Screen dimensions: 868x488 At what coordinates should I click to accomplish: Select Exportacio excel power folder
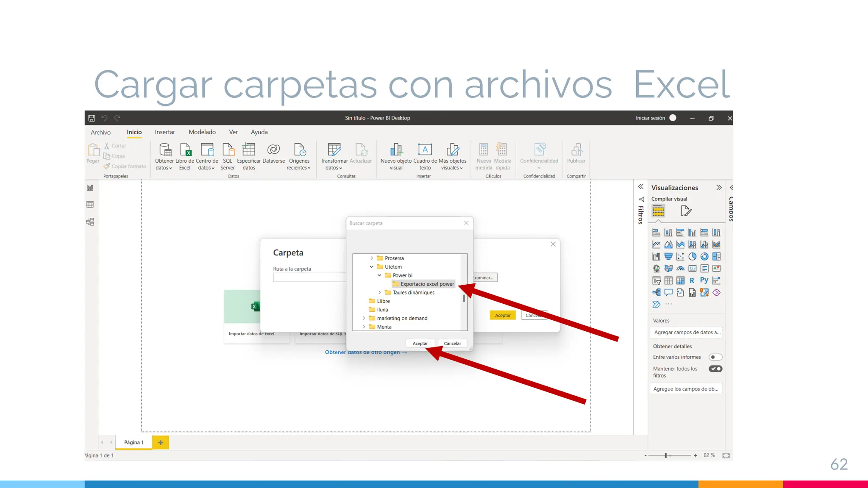click(423, 284)
